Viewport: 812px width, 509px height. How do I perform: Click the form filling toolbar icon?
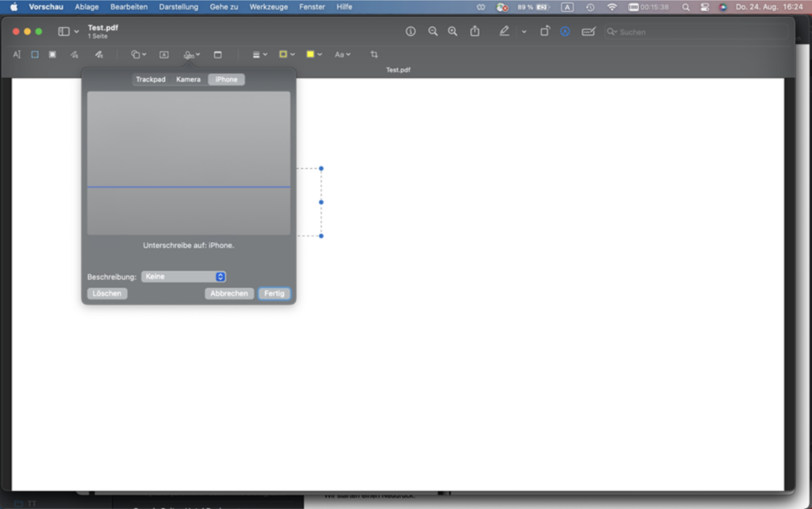coord(588,32)
